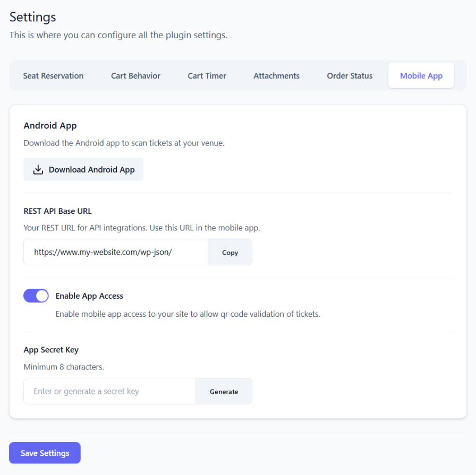The image size is (476, 475).
Task: Click the App Secret Key label
Action: point(51,350)
